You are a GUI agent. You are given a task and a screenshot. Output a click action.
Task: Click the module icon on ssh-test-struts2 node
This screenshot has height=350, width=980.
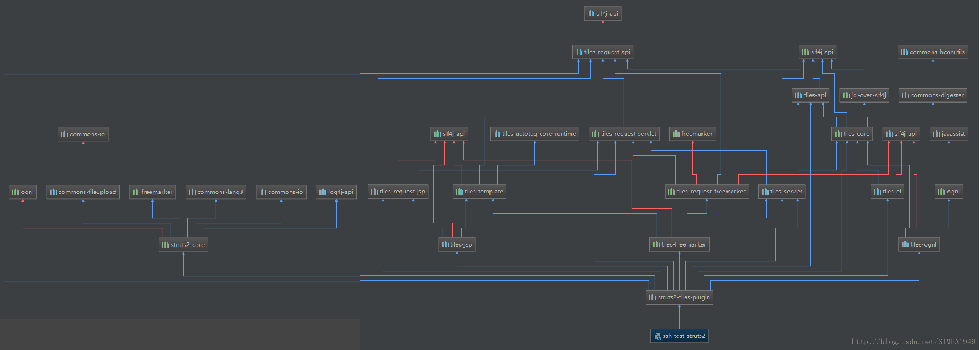coord(658,336)
